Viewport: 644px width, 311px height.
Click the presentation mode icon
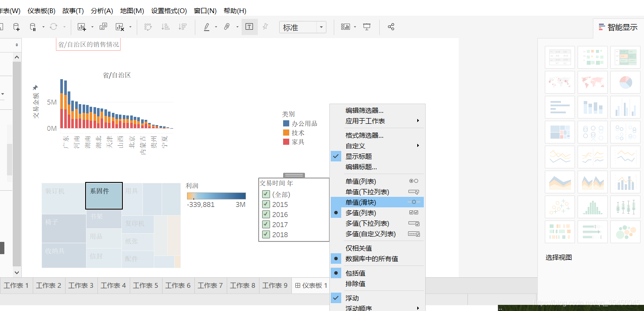[367, 27]
